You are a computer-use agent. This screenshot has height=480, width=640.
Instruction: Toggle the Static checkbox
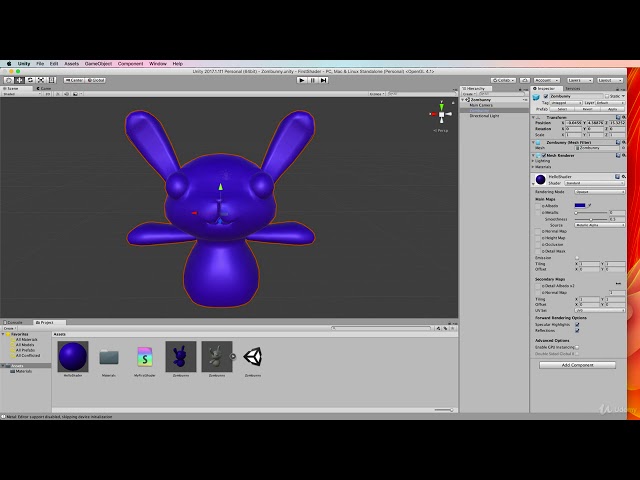607,96
